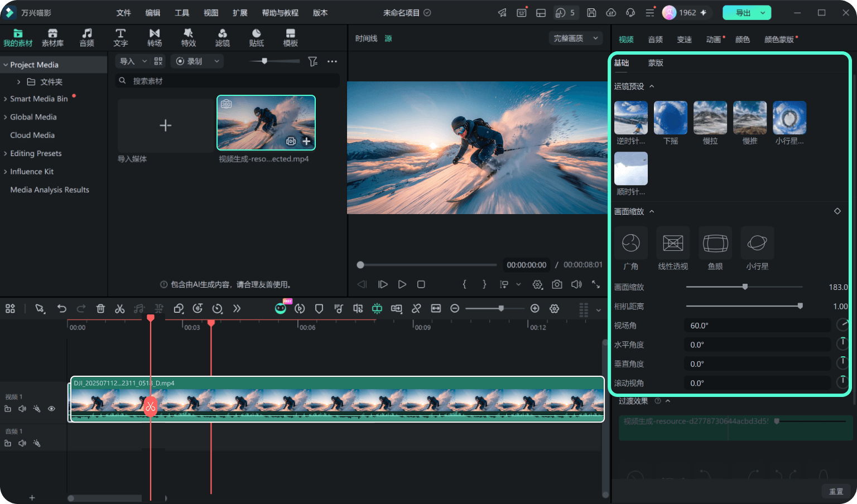Choose the 广角 wide-angle projection icon
Image resolution: width=857 pixels, height=504 pixels.
click(631, 243)
